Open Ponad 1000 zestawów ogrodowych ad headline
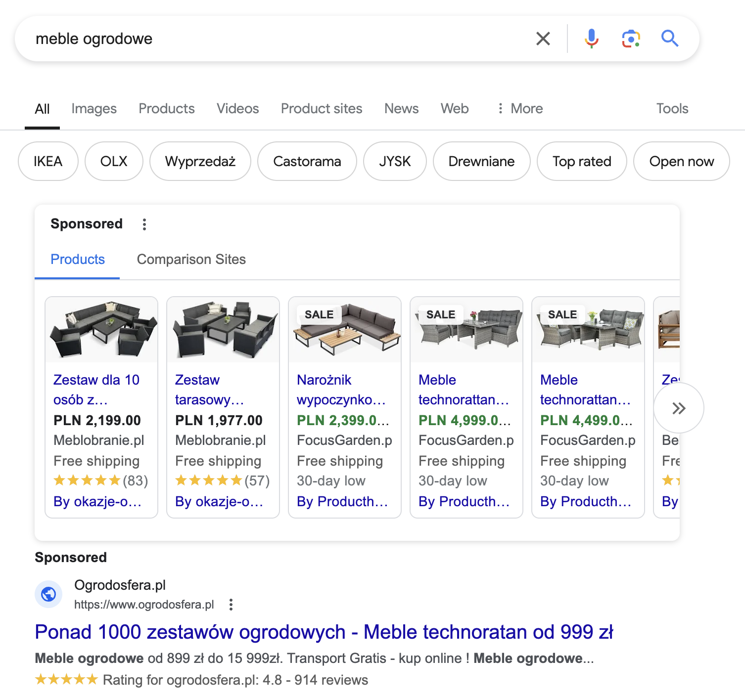 point(324,632)
